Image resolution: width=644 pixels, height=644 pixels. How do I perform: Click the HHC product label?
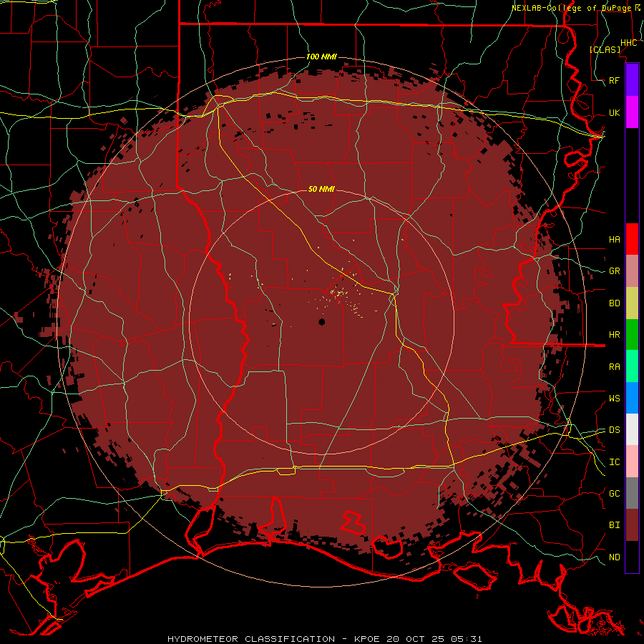pyautogui.click(x=629, y=43)
